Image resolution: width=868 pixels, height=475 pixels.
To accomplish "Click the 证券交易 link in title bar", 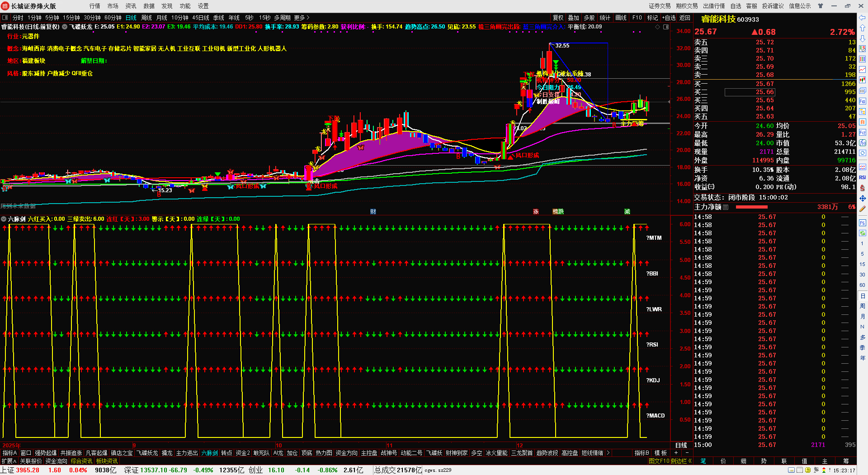I will point(660,6).
